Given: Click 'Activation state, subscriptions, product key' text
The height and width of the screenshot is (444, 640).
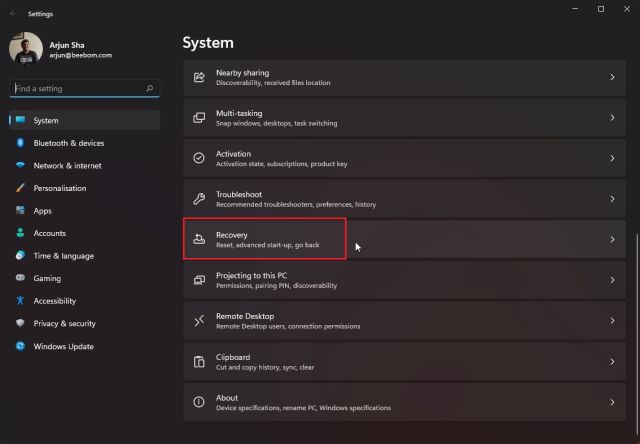Looking at the screenshot, I should tap(282, 164).
